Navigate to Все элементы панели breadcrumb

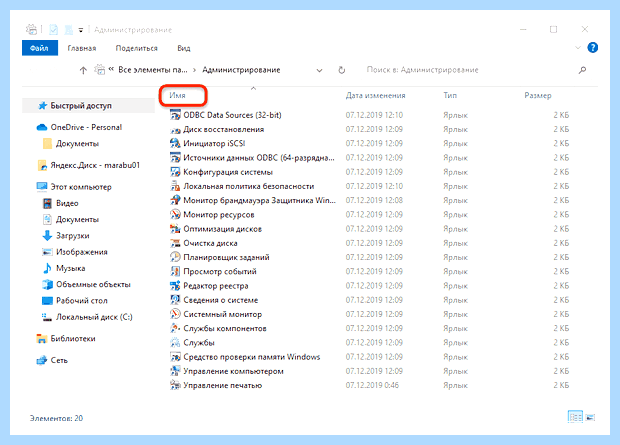point(153,70)
